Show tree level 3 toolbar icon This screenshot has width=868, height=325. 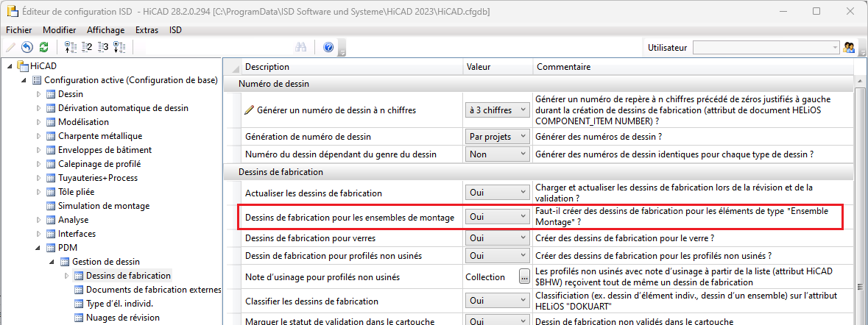(x=103, y=47)
